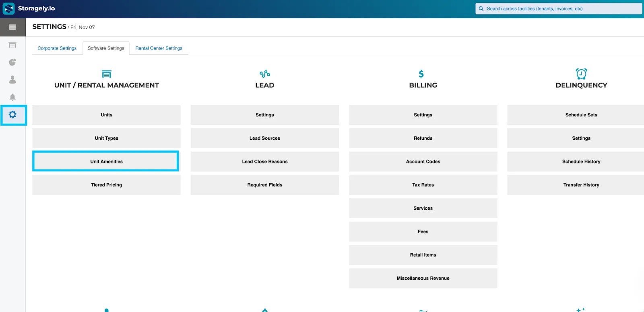644x312 pixels.
Task: Click the date text 'Fri, Nov 07'
Action: pos(83,27)
